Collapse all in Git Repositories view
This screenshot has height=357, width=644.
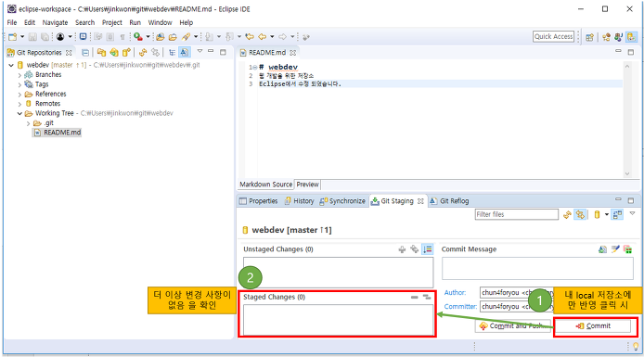(x=85, y=53)
